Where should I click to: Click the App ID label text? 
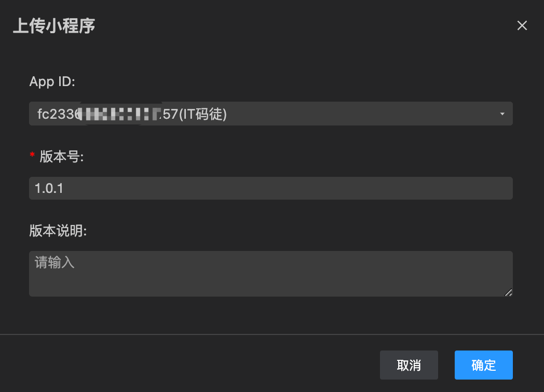point(52,81)
